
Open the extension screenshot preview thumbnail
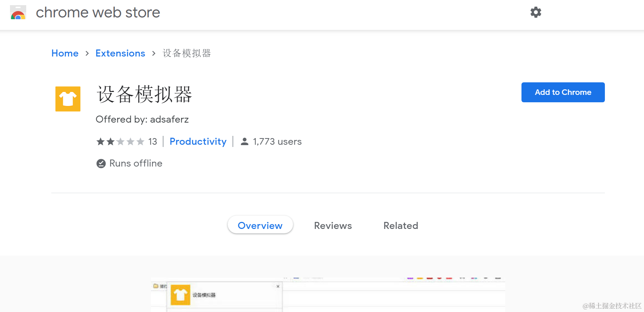coord(328,295)
